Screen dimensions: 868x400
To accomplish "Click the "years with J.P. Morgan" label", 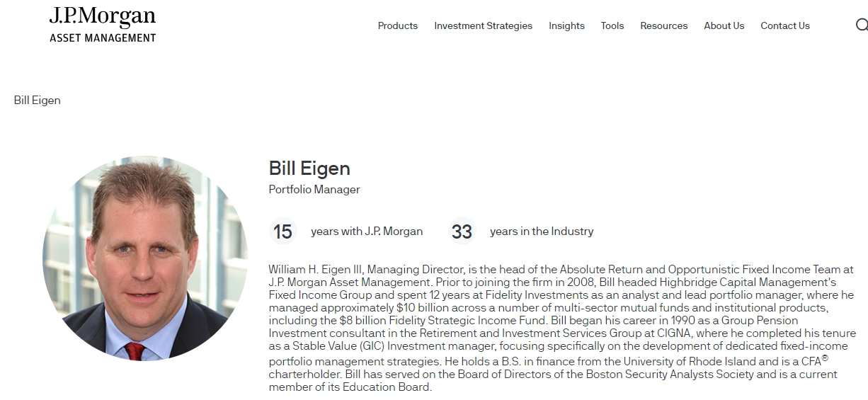I will pyautogui.click(x=367, y=232).
